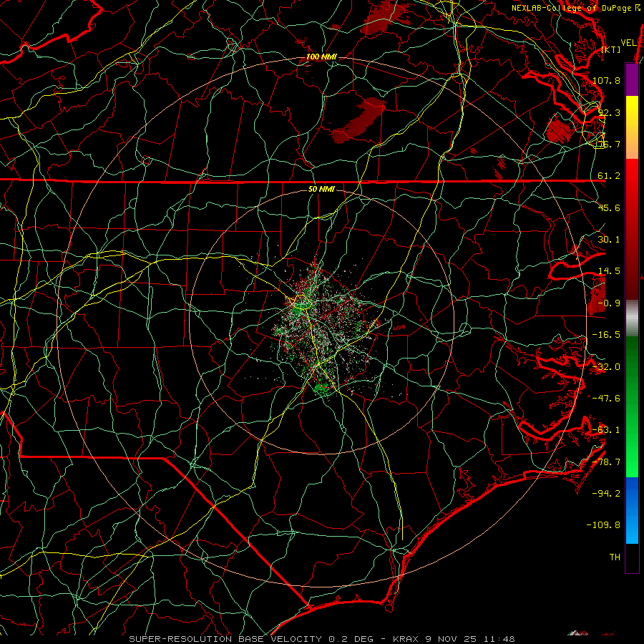Screen dimensions: 644x644
Task: Click the -32.0 legend value
Action: (x=606, y=367)
